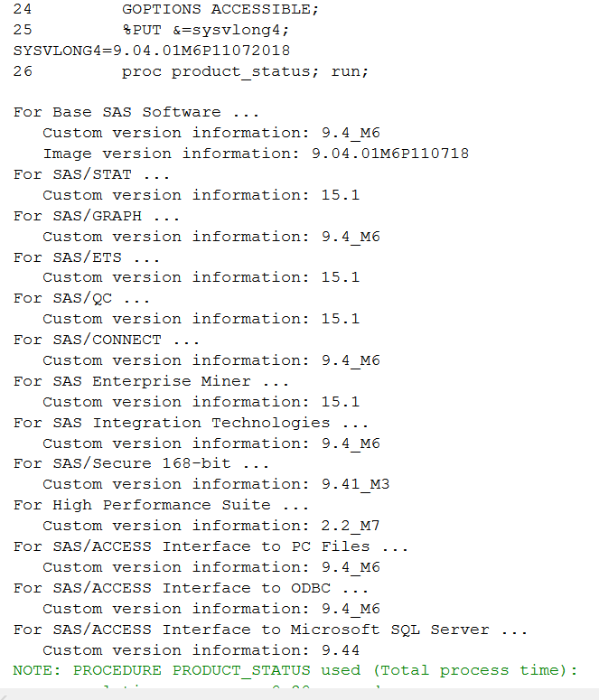Image resolution: width=599 pixels, height=700 pixels.
Task: Click the 'For SAS/CONNECT' log line
Action: tap(107, 340)
